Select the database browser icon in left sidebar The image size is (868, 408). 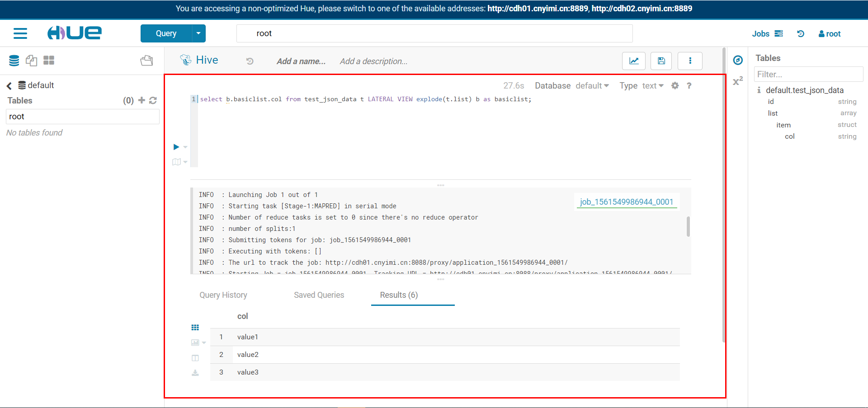14,60
